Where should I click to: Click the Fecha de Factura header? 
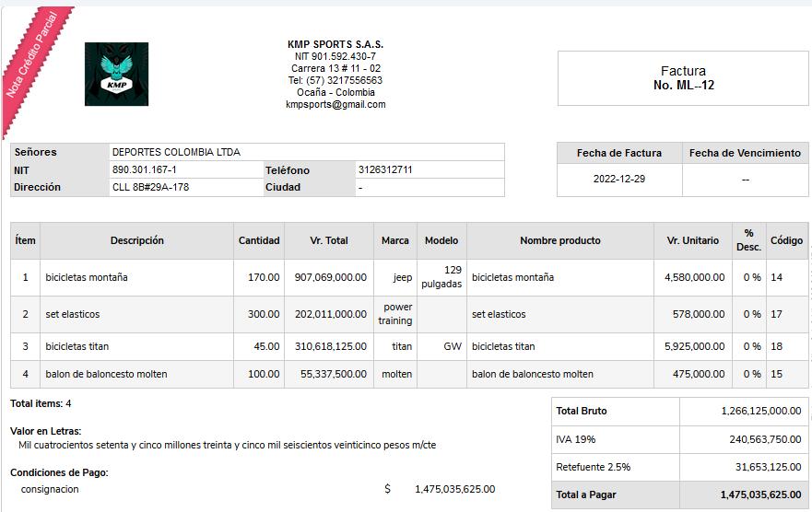coord(619,153)
